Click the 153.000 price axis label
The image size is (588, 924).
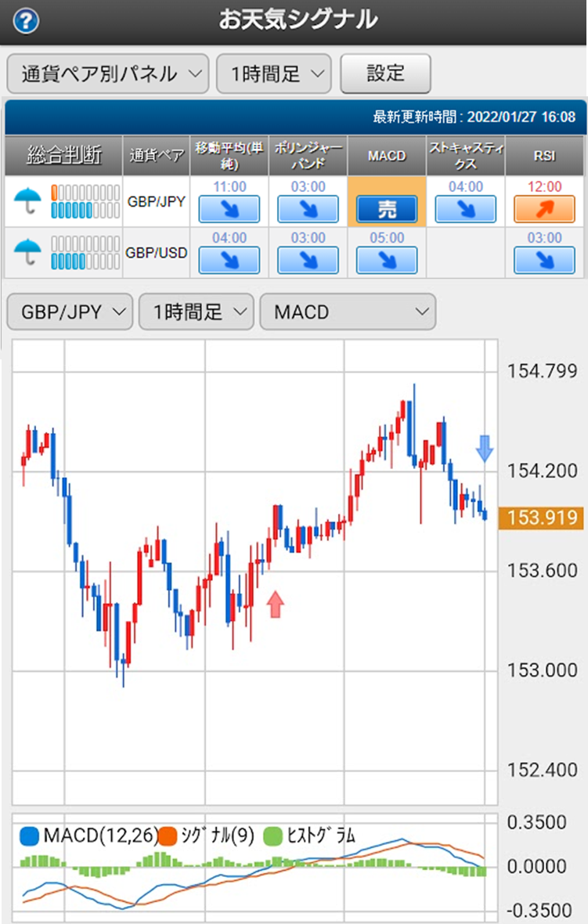(542, 670)
